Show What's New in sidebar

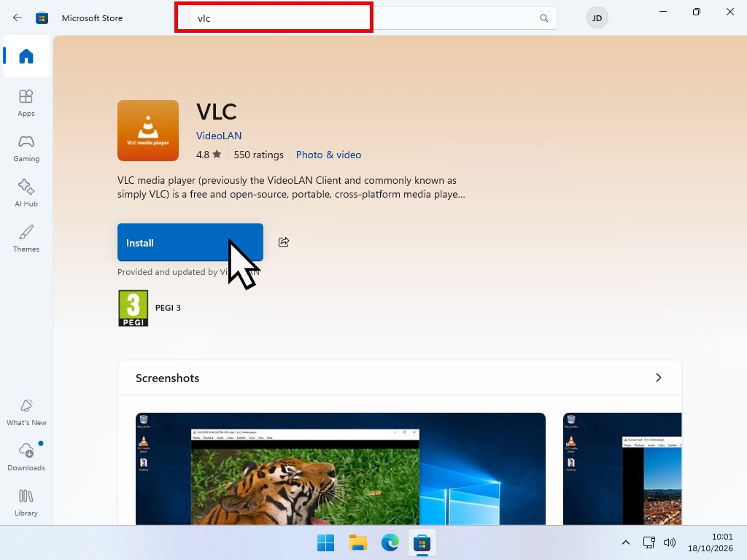click(26, 413)
